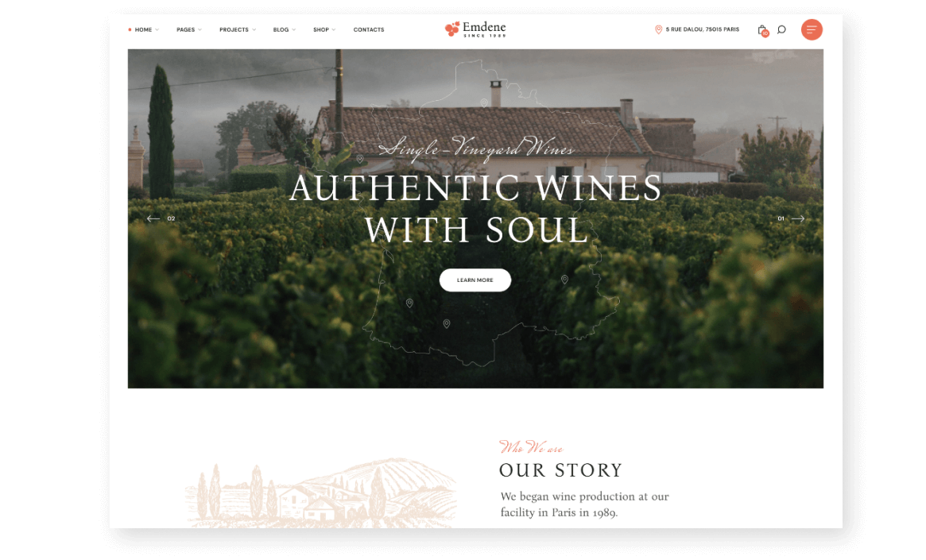The height and width of the screenshot is (560, 926).
Task: Open the Blog menu item
Action: 284,29
